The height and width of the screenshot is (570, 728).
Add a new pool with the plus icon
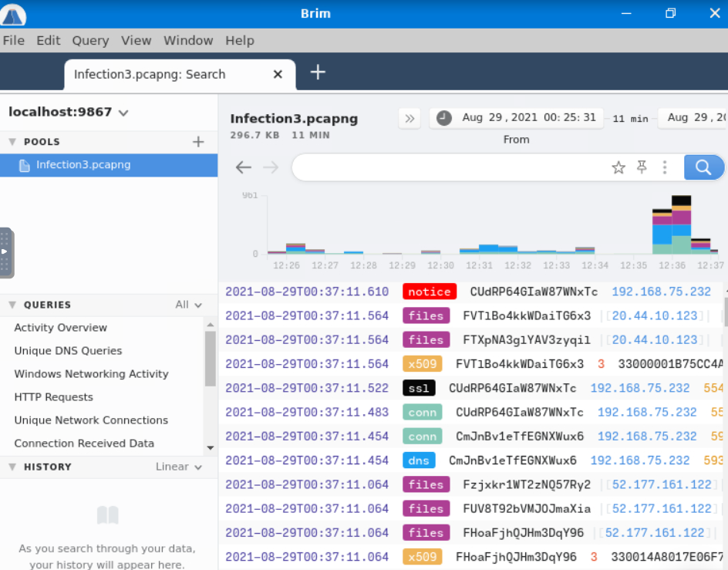click(x=198, y=142)
